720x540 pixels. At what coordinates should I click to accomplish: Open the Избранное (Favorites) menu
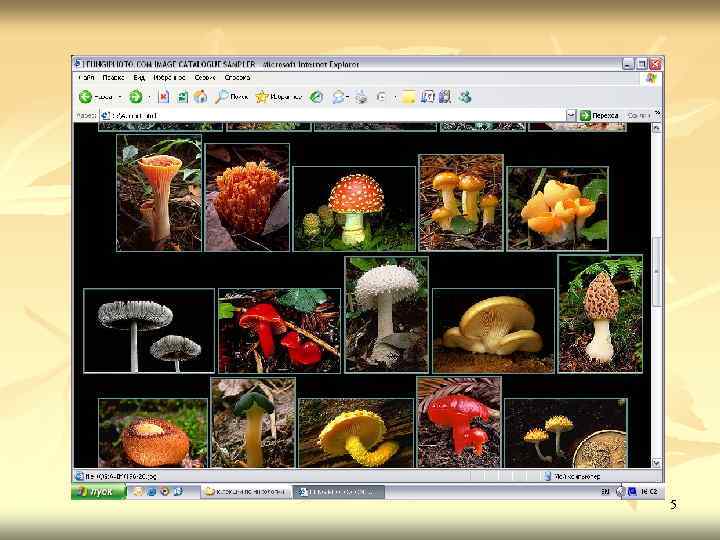(x=169, y=78)
